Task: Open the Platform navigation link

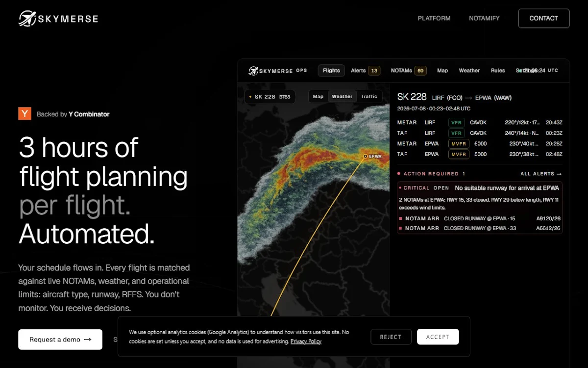Action: [x=434, y=18]
